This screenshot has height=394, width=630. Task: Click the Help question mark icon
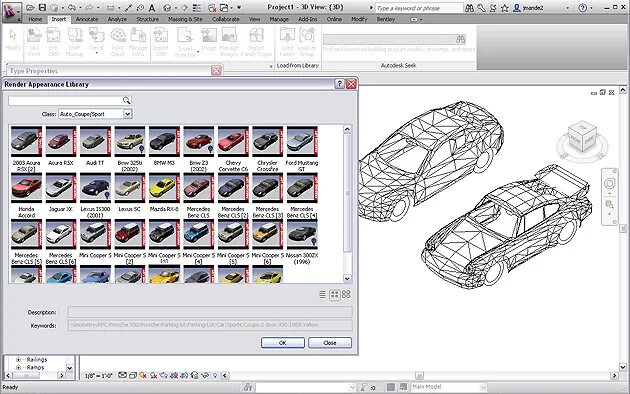click(582, 8)
